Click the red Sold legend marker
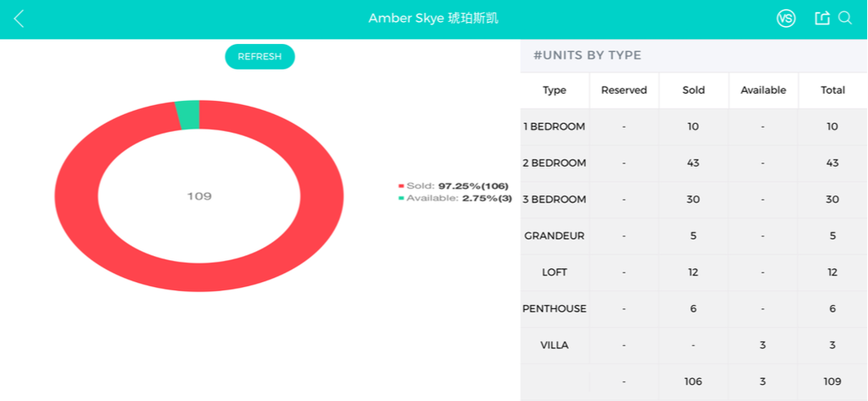Viewport: 868px width, 401px height. pos(401,186)
